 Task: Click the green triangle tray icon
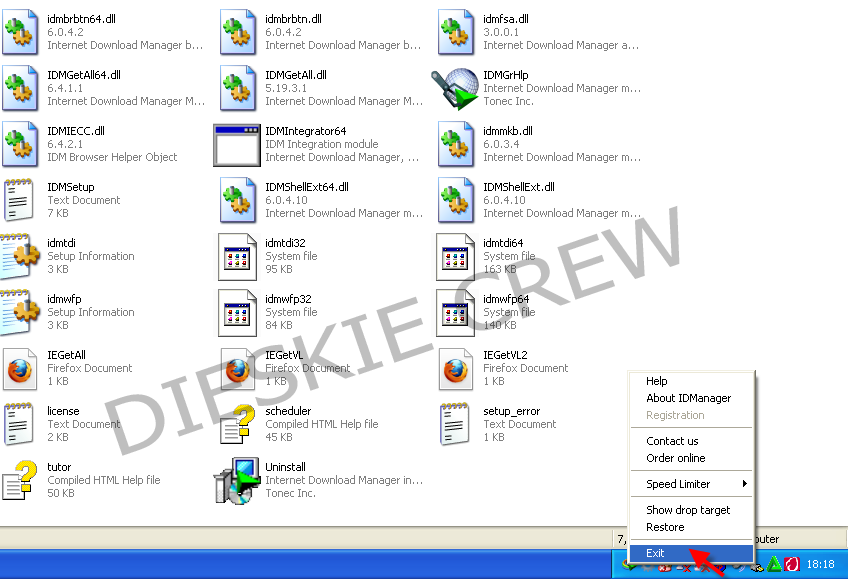tap(774, 565)
